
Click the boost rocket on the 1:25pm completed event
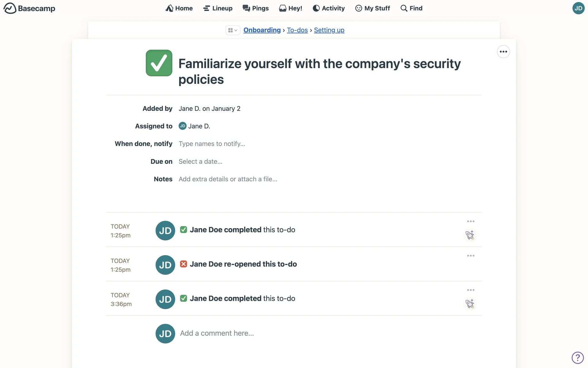[x=470, y=235]
